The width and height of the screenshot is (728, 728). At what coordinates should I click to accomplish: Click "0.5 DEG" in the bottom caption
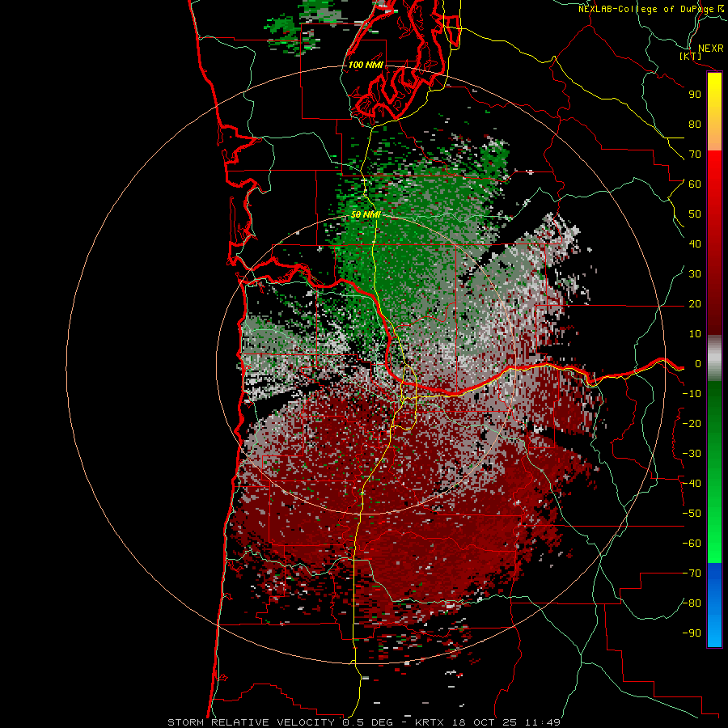coord(368,722)
